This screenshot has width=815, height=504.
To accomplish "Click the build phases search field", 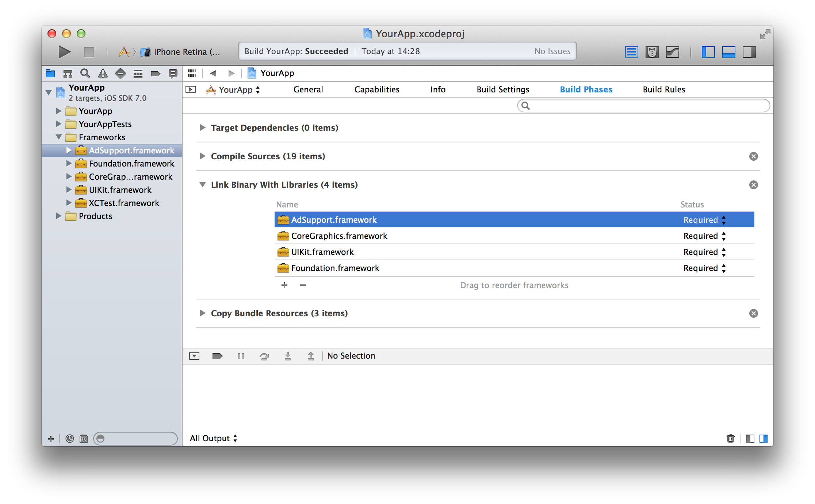I will point(644,106).
